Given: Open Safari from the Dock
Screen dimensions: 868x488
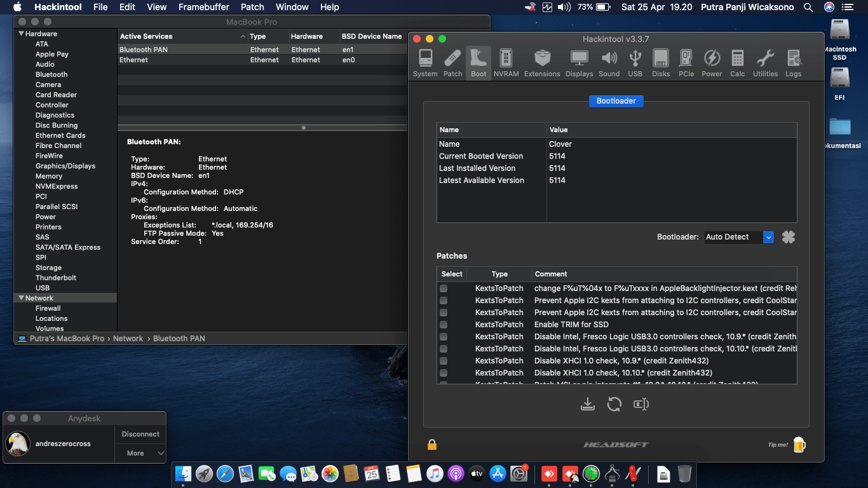Looking at the screenshot, I should [225, 473].
